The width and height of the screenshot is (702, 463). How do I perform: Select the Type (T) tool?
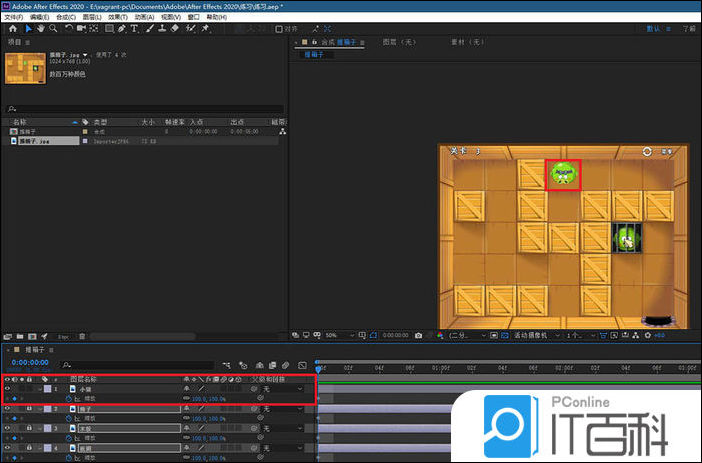pyautogui.click(x=134, y=29)
